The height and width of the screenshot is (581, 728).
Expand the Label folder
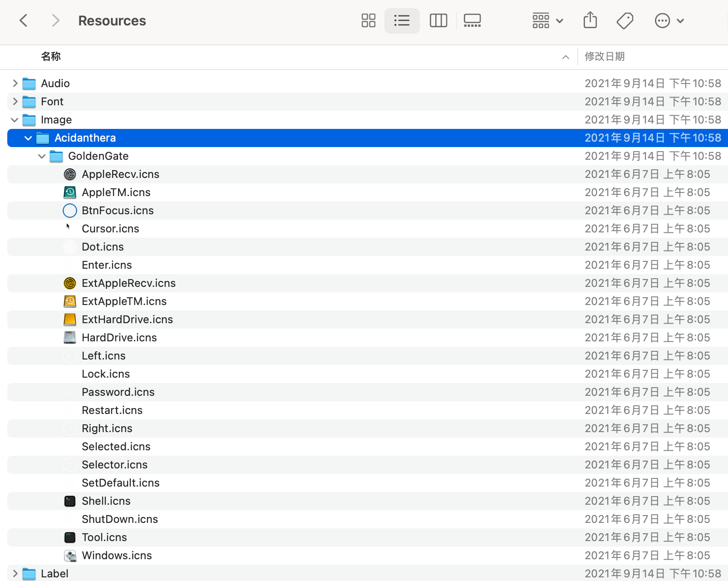tap(15, 573)
